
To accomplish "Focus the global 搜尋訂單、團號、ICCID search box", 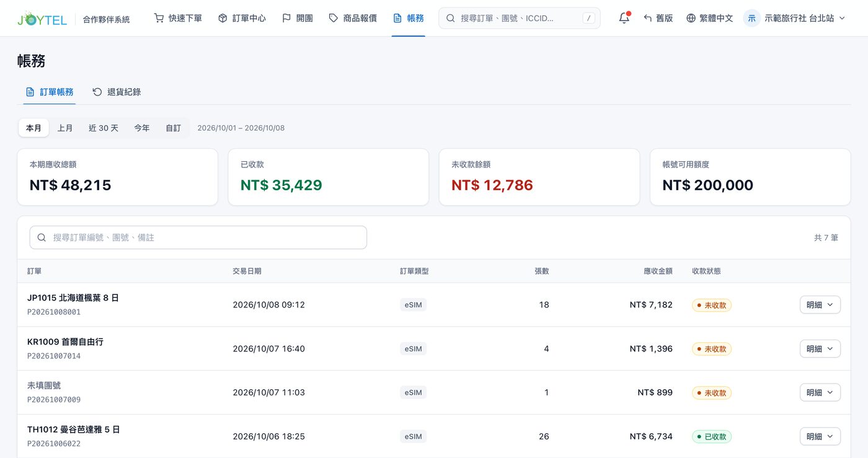I will (520, 19).
